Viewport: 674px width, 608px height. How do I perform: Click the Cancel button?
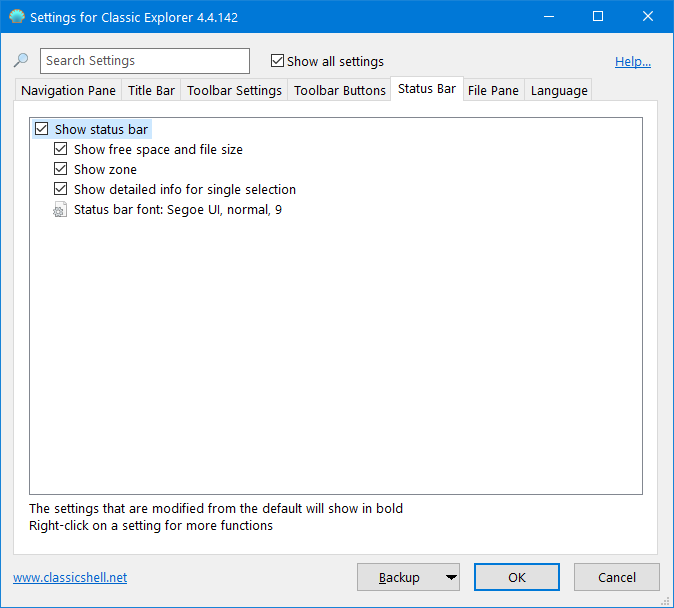tap(616, 577)
